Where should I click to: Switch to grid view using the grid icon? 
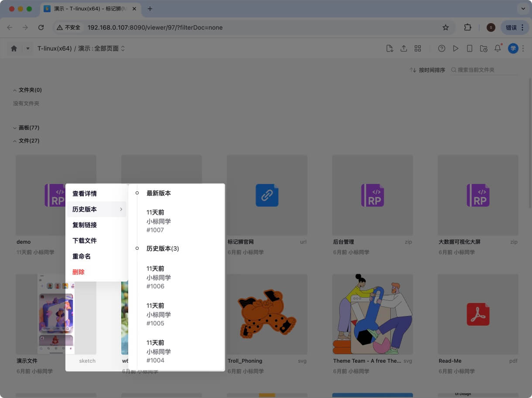pos(418,48)
